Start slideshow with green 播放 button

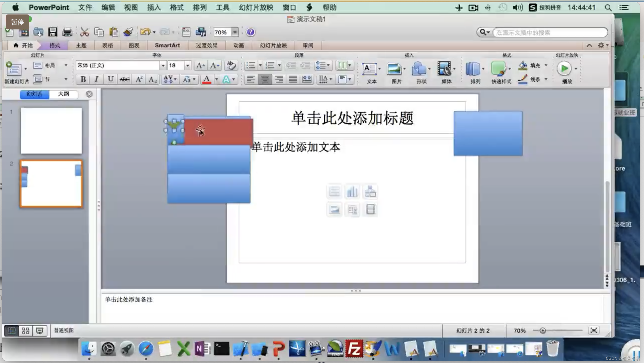(564, 69)
